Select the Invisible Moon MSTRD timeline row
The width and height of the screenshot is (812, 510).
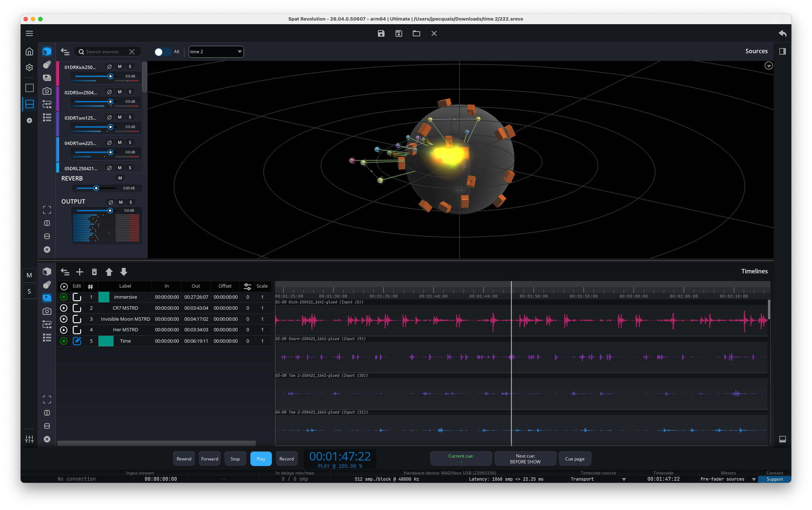click(125, 319)
